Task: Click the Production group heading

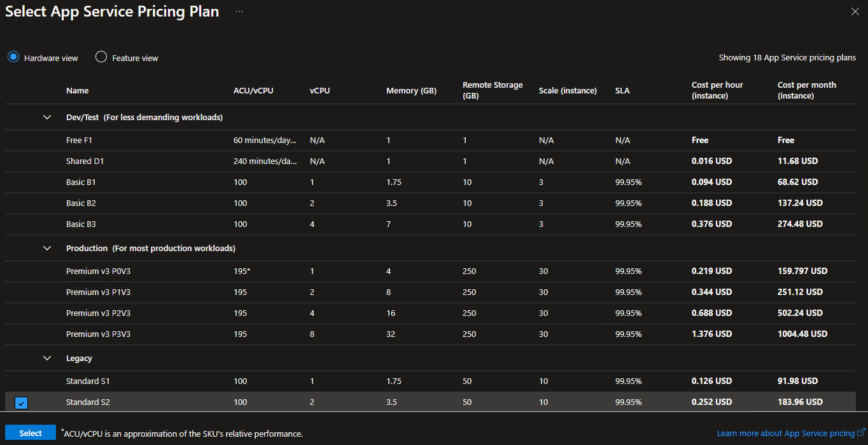Action: pos(151,248)
